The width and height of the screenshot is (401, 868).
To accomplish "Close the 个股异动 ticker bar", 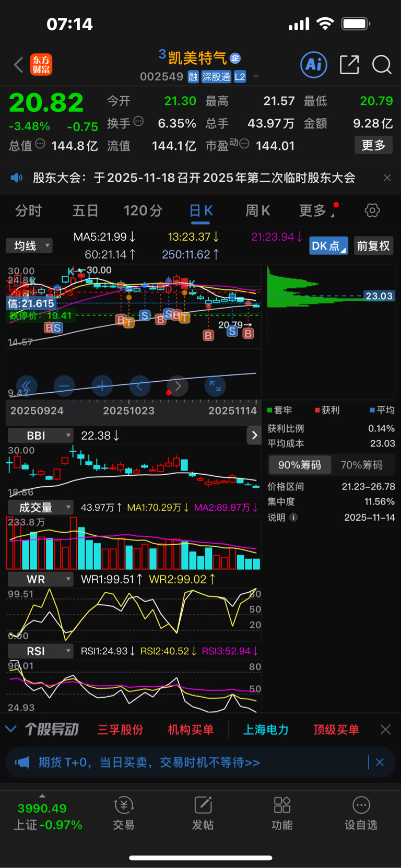I will coord(385,730).
